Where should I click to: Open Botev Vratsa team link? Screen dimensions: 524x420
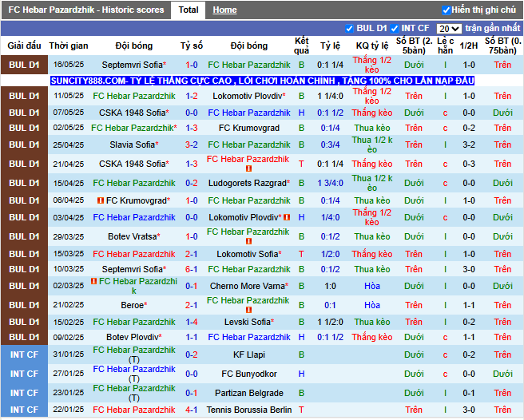click(134, 236)
